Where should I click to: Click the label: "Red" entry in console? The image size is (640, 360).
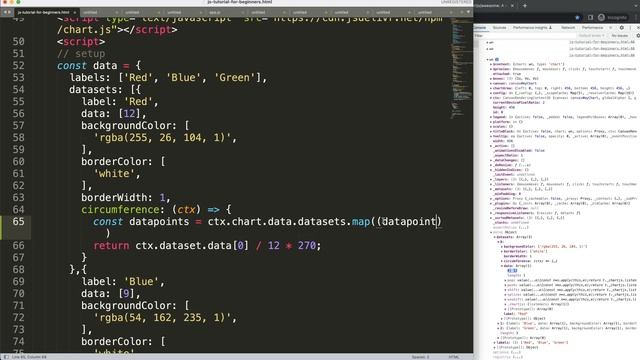[516, 314]
